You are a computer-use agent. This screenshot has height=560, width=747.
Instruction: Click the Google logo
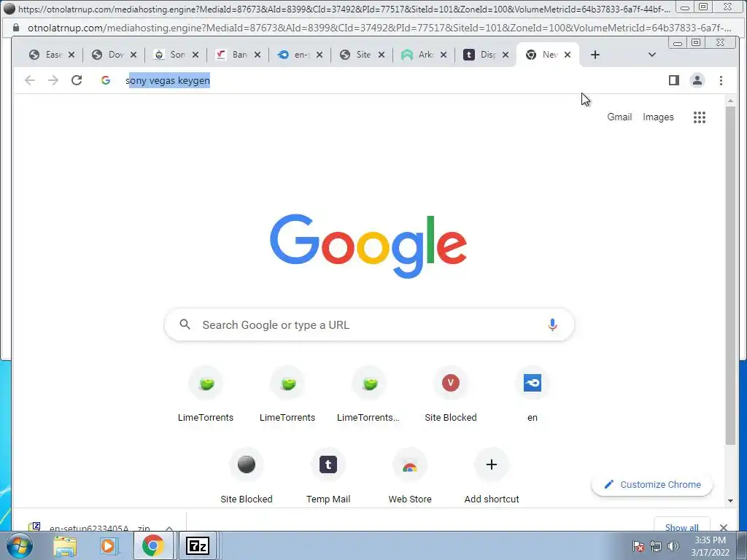pos(368,246)
